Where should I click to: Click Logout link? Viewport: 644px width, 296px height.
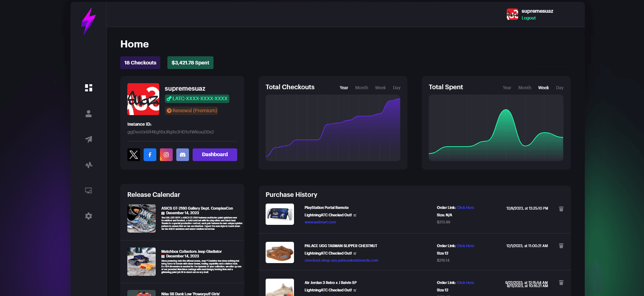(x=528, y=18)
